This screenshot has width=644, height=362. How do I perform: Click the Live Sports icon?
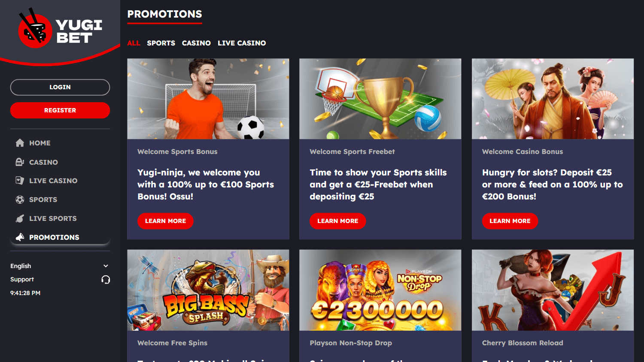pos(20,218)
